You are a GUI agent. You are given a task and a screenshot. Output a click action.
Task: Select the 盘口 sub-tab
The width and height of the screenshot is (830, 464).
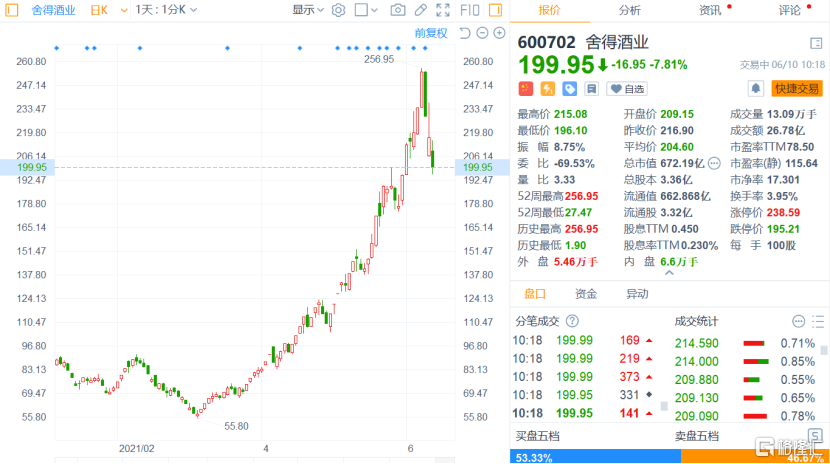(535, 294)
